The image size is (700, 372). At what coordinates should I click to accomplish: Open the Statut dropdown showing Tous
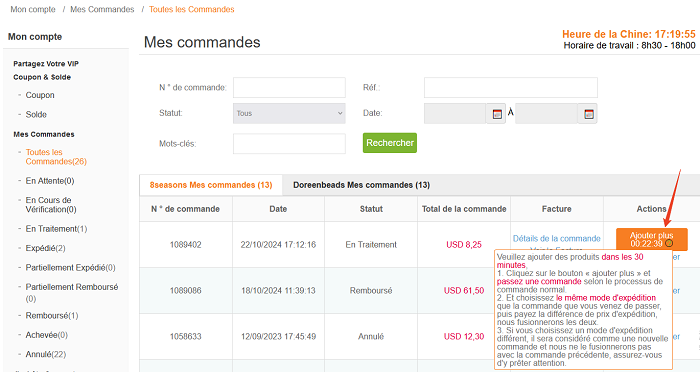pyautogui.click(x=289, y=113)
